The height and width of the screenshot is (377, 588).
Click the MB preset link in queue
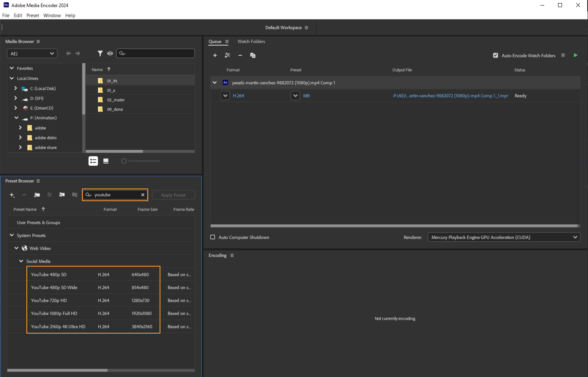306,96
